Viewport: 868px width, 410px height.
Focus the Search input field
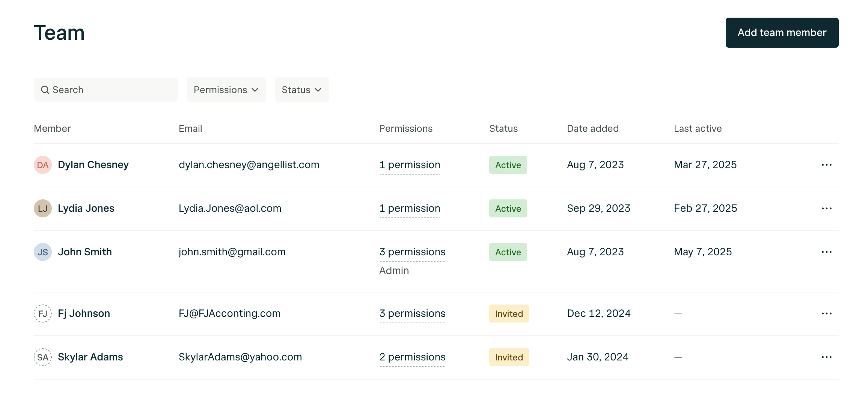[x=106, y=90]
